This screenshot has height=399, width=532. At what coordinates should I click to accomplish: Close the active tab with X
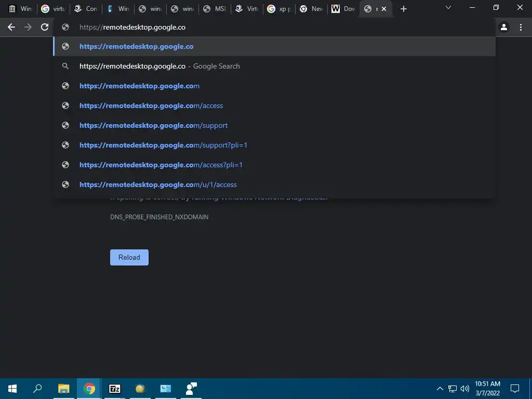(x=384, y=9)
